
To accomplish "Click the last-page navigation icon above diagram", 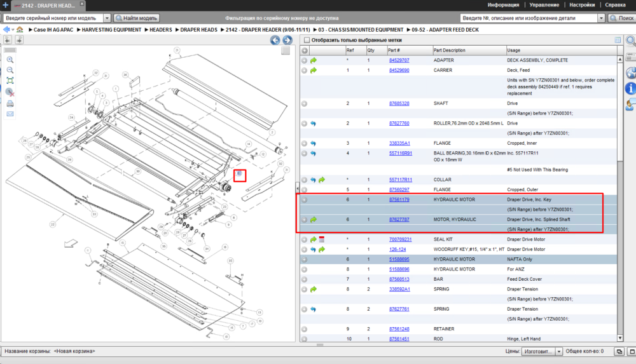I will coord(19,39).
